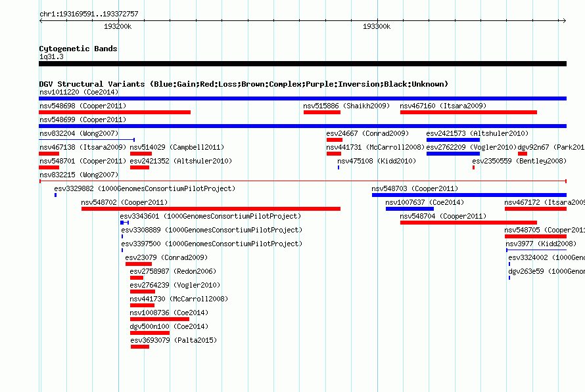The height and width of the screenshot is (392, 585).
Task: Click esv3308889 1000Genomes variant label
Action: tap(212, 230)
